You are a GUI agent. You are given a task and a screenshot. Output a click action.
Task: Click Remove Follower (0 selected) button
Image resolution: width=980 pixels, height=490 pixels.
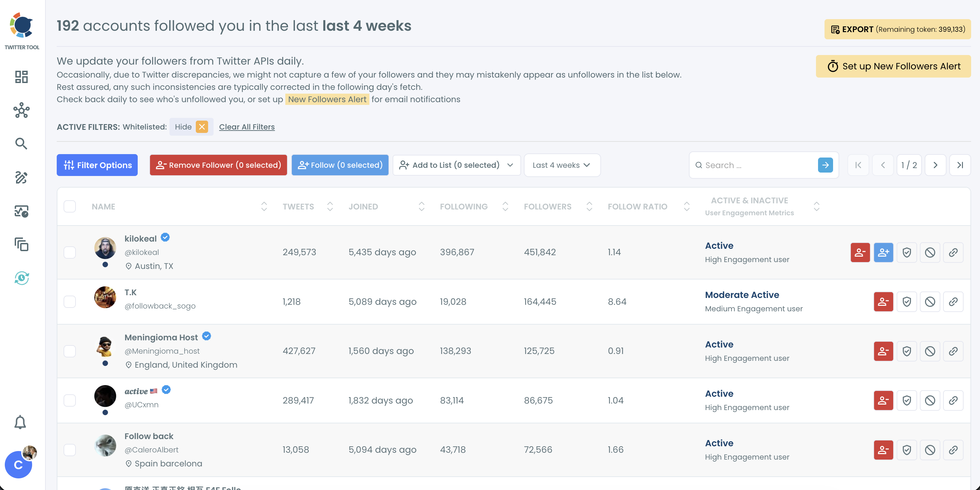pyautogui.click(x=218, y=165)
